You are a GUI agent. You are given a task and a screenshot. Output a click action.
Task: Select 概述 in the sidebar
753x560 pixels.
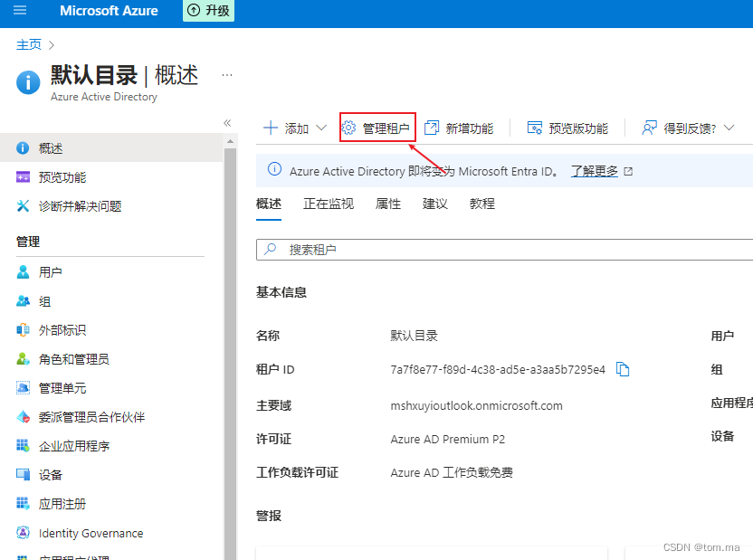pos(111,147)
